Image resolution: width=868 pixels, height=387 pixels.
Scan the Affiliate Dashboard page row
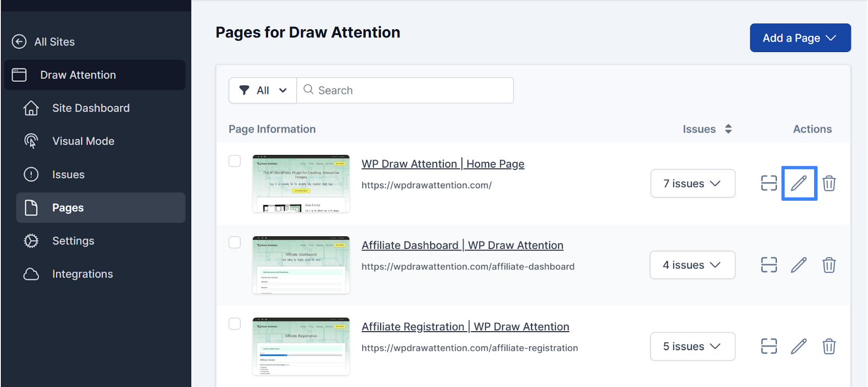[x=769, y=265]
